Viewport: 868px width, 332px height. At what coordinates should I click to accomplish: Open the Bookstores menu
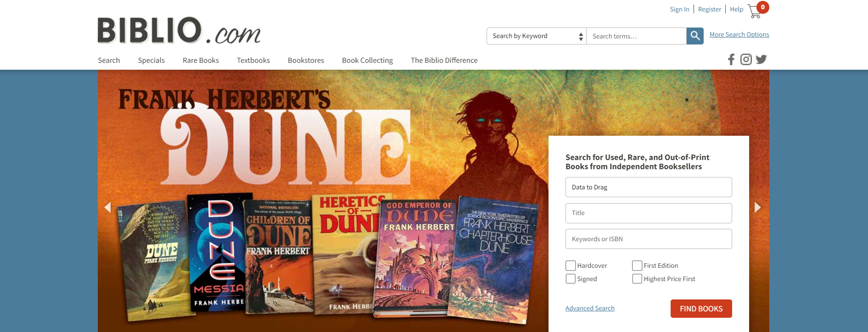[306, 61]
